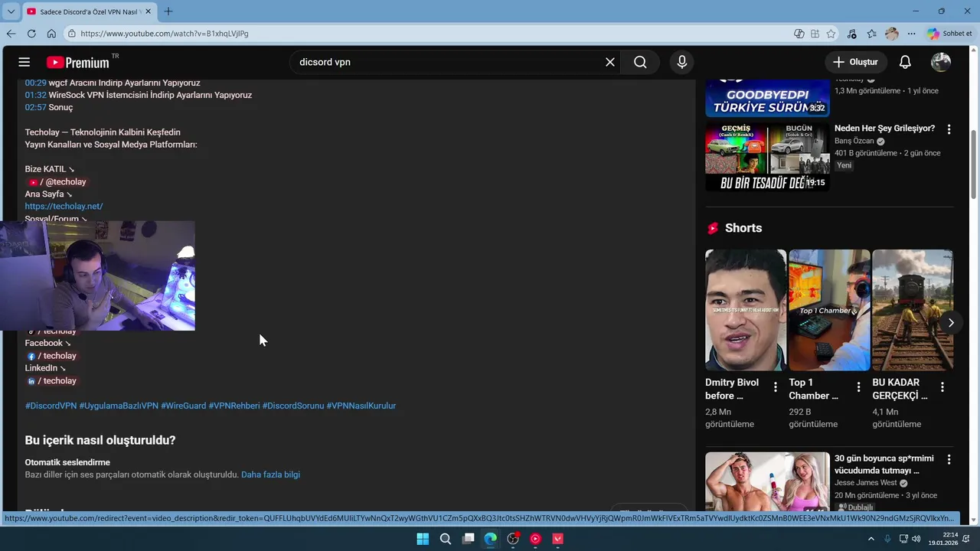This screenshot has height=551, width=980.
Task: Open a new browser tab
Action: (x=168, y=11)
